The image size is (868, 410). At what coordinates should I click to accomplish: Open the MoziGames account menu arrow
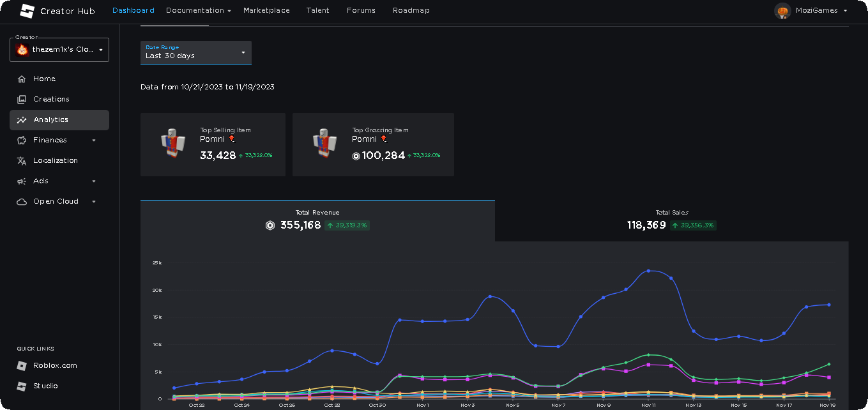[846, 11]
